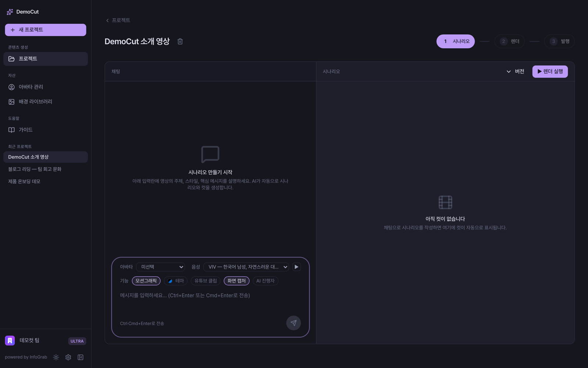
Task: Open 가이드 in the sidebar
Action: [x=46, y=130]
